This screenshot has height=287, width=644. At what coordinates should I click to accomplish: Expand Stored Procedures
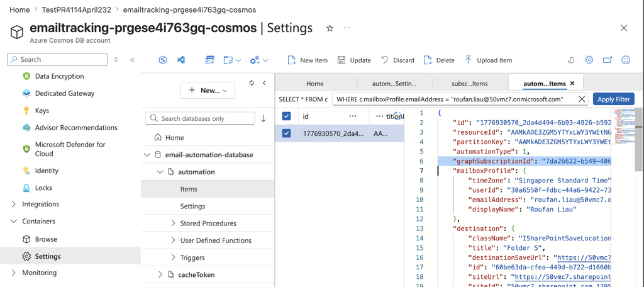pos(174,223)
